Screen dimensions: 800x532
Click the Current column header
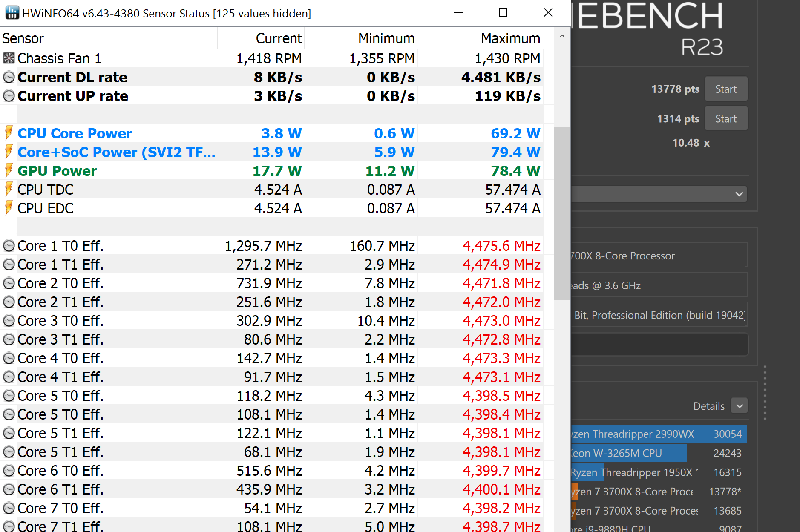[261, 38]
